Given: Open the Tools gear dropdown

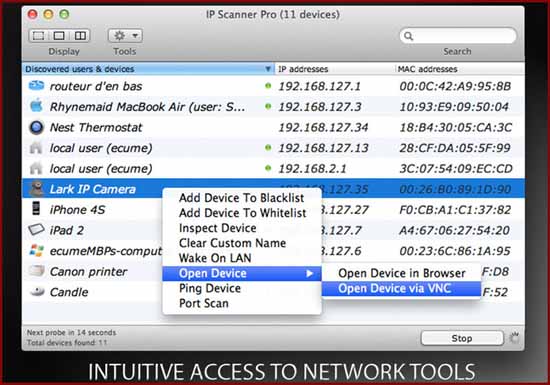Looking at the screenshot, I should pos(125,35).
